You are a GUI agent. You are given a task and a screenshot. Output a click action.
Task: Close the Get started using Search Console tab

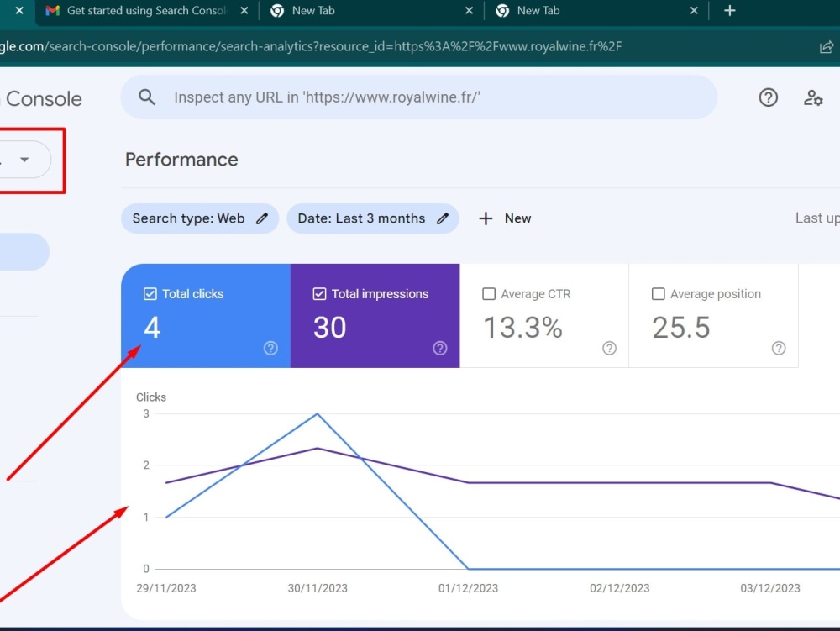(x=244, y=11)
